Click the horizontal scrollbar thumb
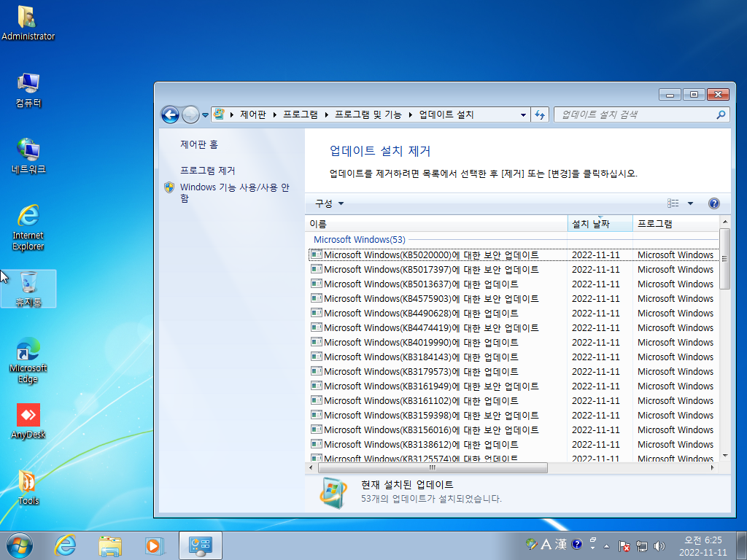The image size is (747, 560). click(433, 467)
